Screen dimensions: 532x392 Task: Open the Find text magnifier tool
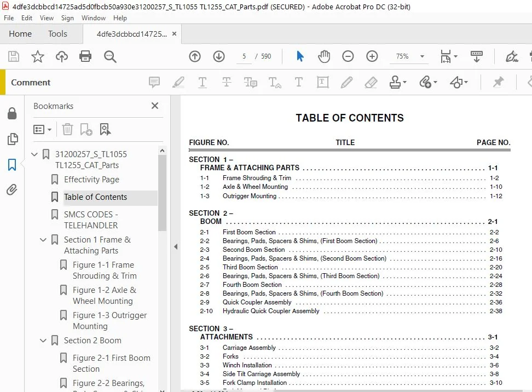click(110, 56)
